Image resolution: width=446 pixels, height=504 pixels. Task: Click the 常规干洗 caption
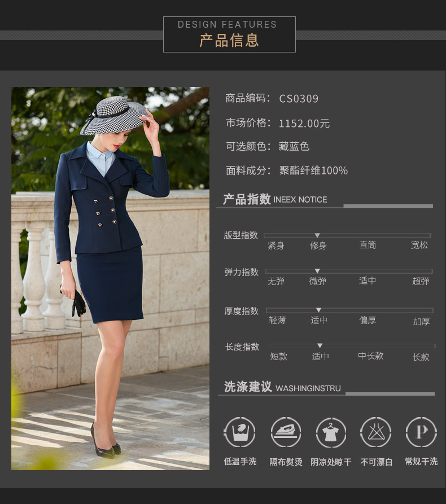(x=421, y=462)
